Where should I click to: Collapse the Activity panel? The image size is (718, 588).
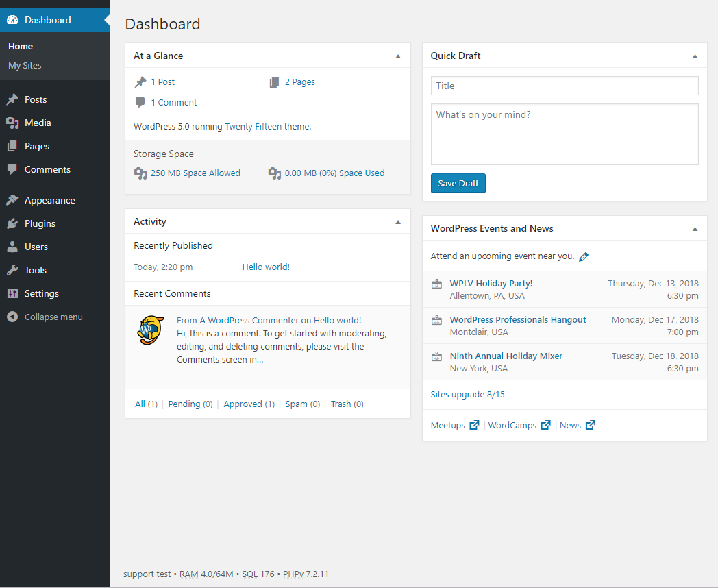click(398, 222)
